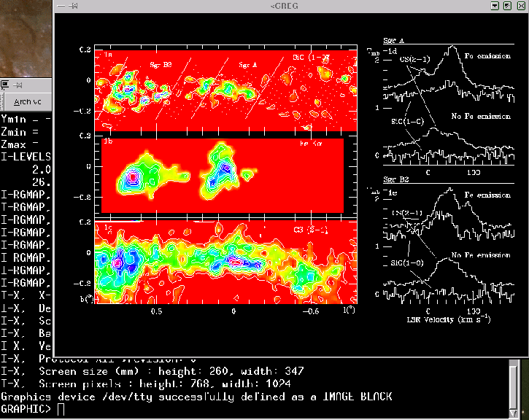Screen dimensions: 529x420
Task: Click the pin icon in GREG title bar
Action: point(73,5)
